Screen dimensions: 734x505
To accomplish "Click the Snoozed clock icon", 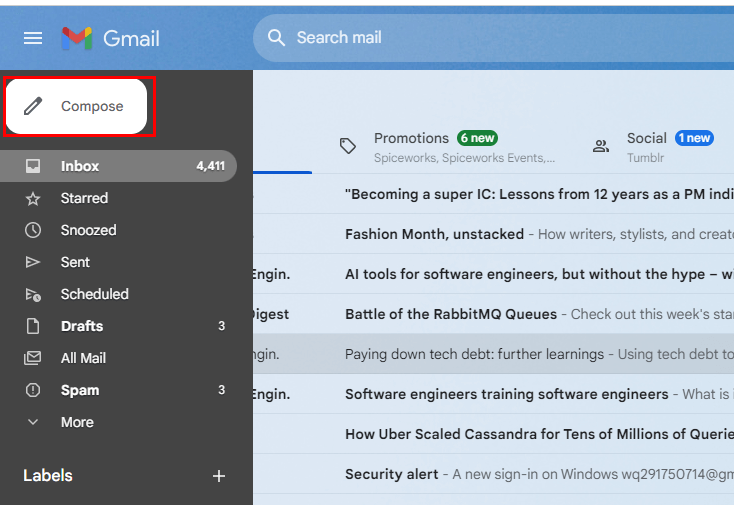I will click(33, 230).
